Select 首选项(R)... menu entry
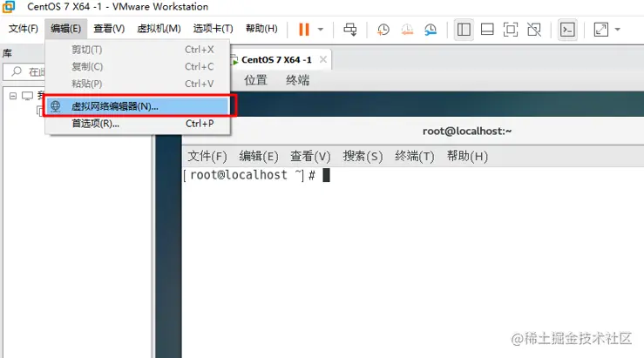644x358 pixels. pos(138,123)
